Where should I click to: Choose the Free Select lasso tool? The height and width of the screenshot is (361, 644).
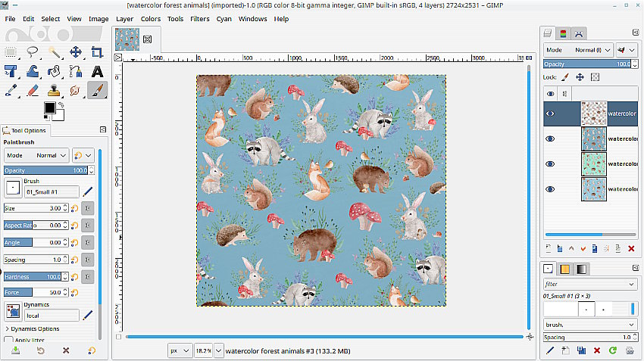[33, 52]
